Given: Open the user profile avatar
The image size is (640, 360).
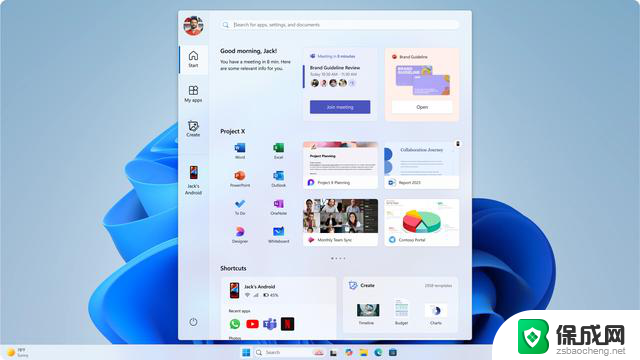Looking at the screenshot, I should click(x=193, y=26).
